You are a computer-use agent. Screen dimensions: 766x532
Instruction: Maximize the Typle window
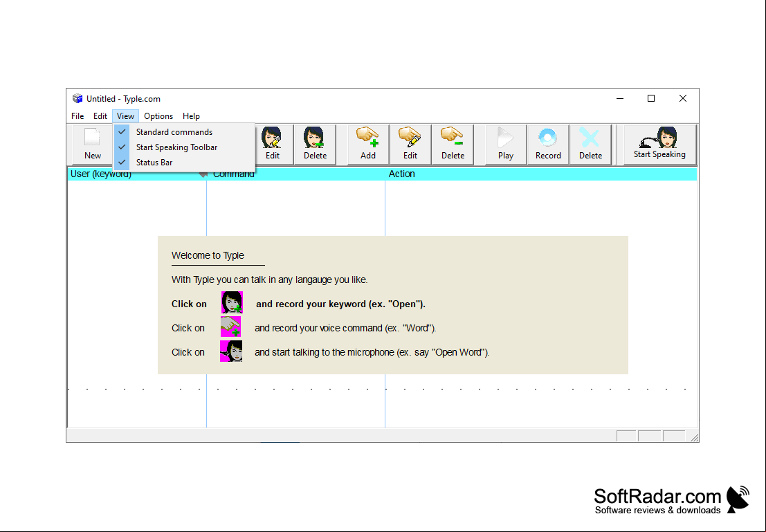click(x=651, y=99)
